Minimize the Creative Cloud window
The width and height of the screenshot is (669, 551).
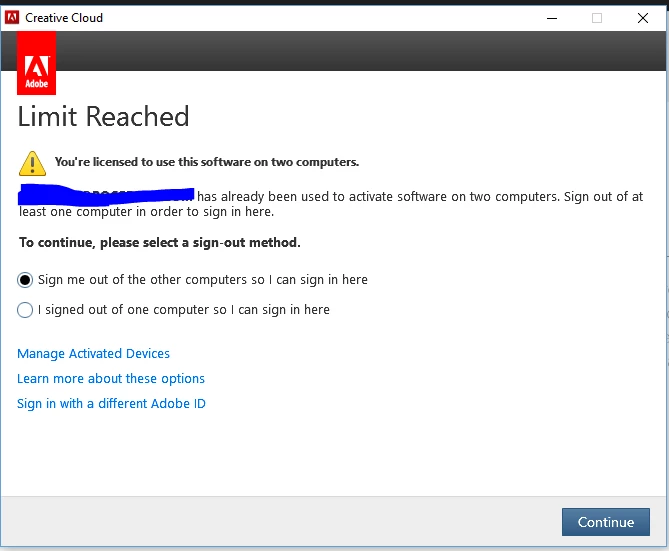(552, 18)
